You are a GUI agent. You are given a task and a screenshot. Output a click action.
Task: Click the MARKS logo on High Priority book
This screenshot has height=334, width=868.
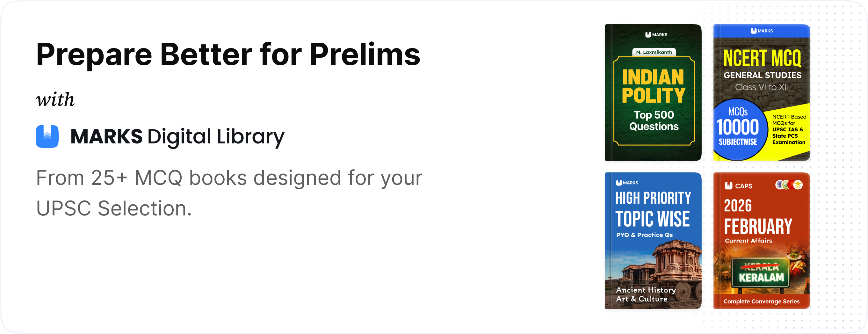pyautogui.click(x=627, y=183)
